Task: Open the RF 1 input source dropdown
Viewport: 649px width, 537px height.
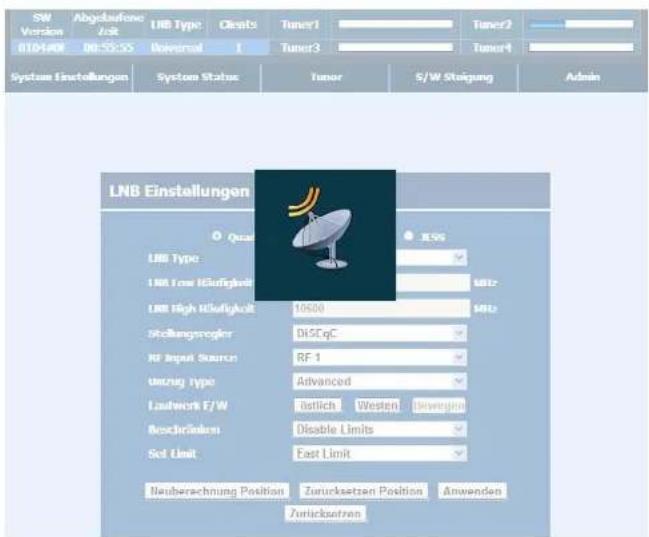Action: point(380,357)
